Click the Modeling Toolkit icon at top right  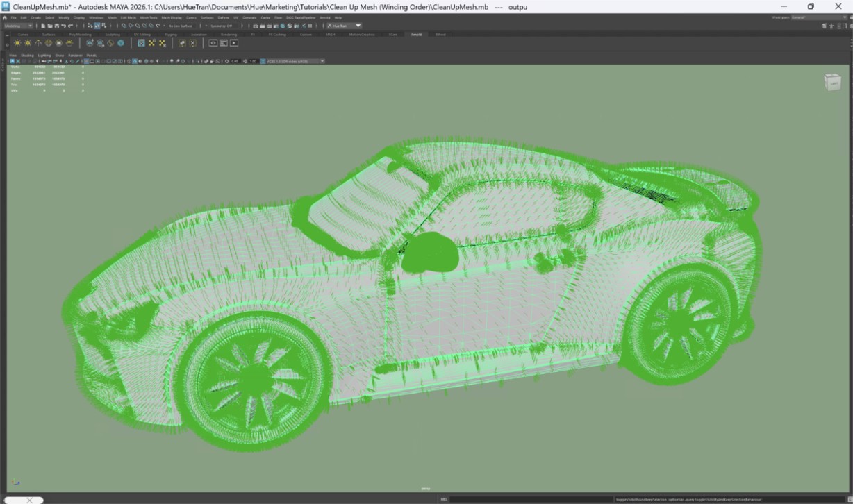point(824,26)
